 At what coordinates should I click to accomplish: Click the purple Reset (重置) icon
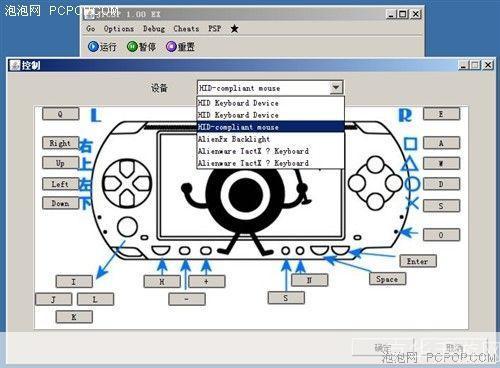click(x=171, y=46)
